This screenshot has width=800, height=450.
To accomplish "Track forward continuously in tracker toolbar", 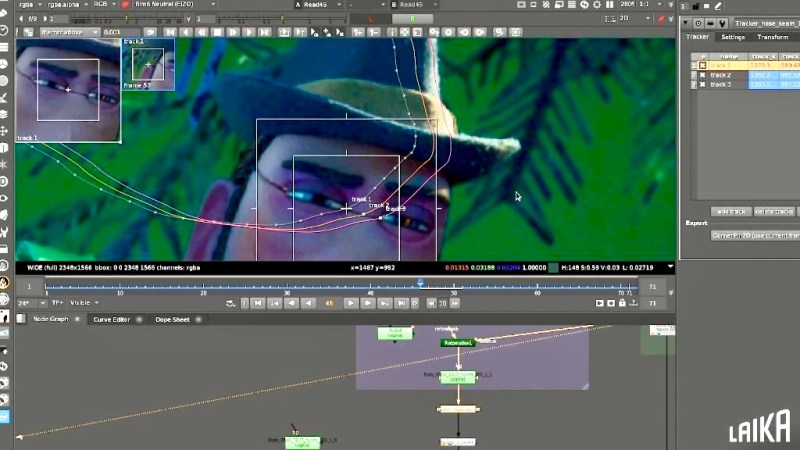I will pyautogui.click(x=249, y=32).
